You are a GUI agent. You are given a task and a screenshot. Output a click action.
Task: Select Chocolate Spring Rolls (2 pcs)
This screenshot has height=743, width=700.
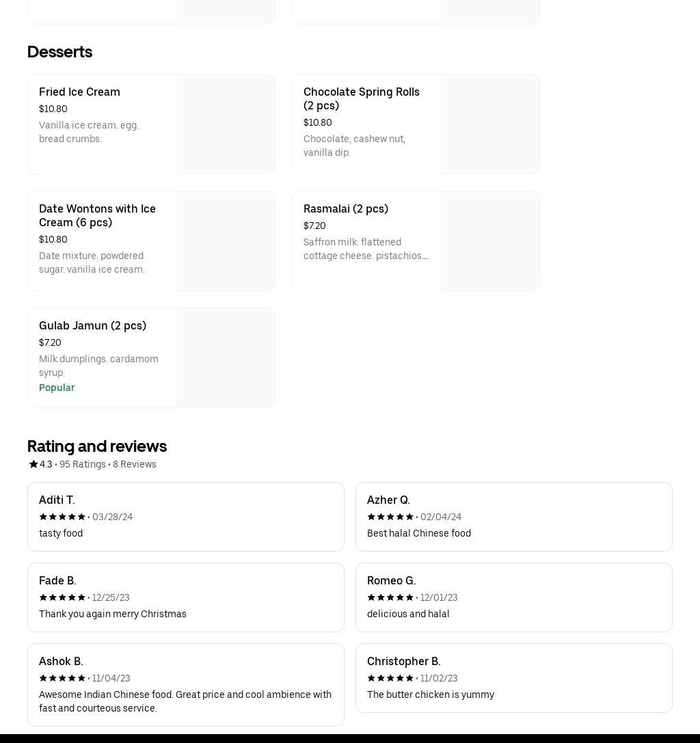point(361,98)
